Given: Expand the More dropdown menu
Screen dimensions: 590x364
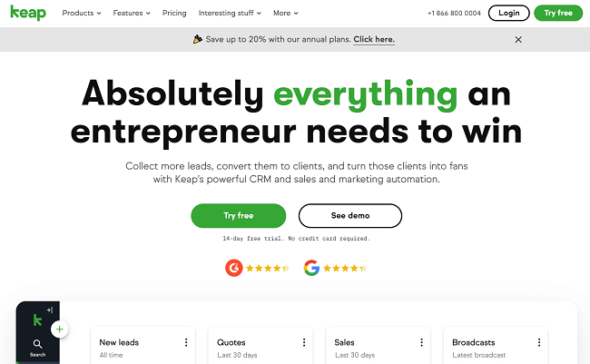Looking at the screenshot, I should 285,14.
